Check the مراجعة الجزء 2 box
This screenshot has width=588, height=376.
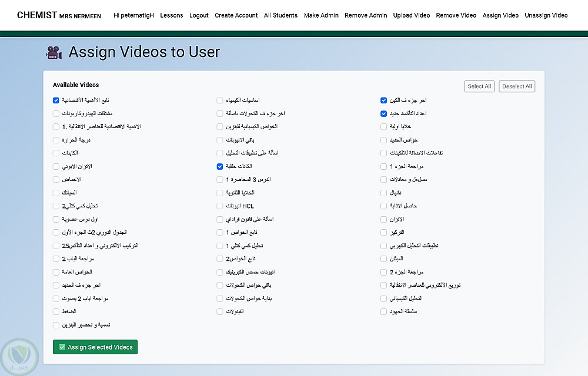tap(383, 272)
